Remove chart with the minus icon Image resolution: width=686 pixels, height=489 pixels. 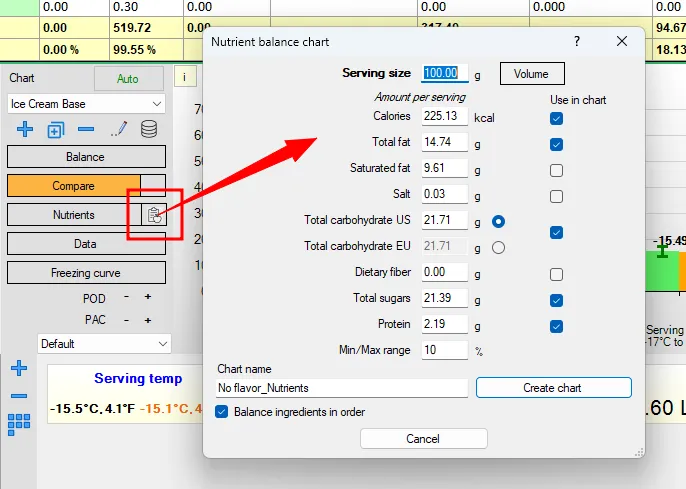tap(86, 129)
